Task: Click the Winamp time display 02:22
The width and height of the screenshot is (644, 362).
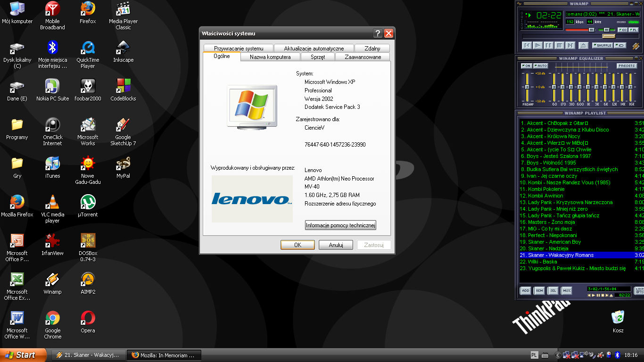Action: [549, 15]
